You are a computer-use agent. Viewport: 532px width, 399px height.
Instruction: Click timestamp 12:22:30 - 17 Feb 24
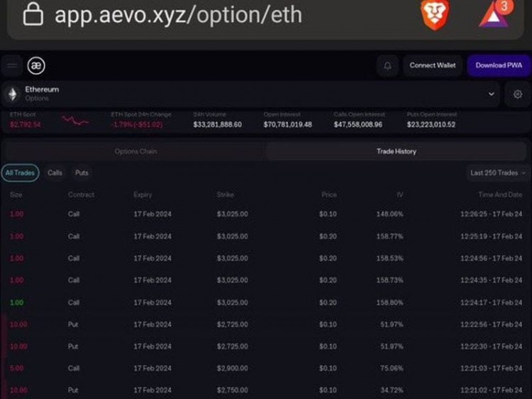[492, 346]
